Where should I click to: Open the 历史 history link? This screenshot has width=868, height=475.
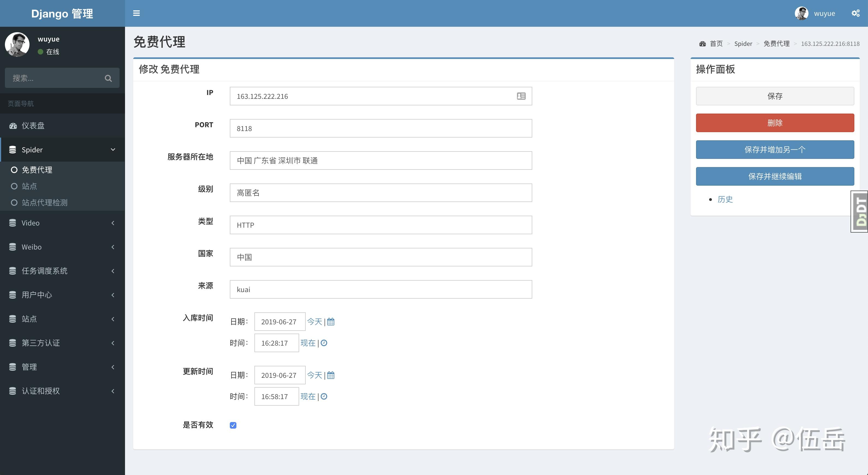725,199
